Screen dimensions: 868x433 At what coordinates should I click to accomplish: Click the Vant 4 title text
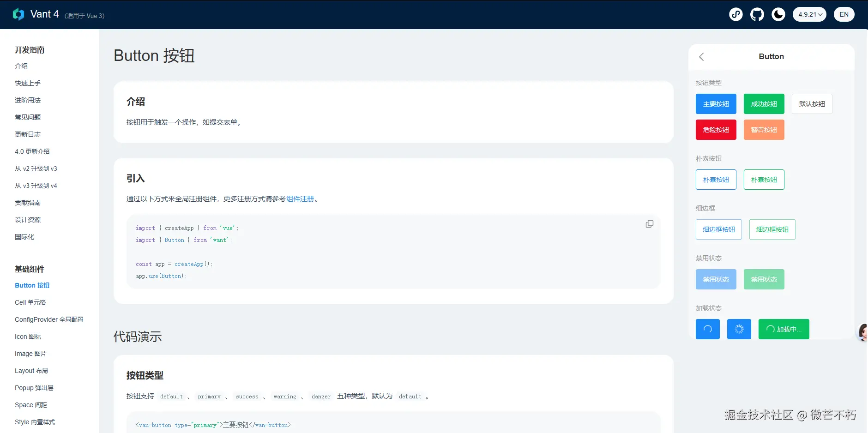coord(45,14)
